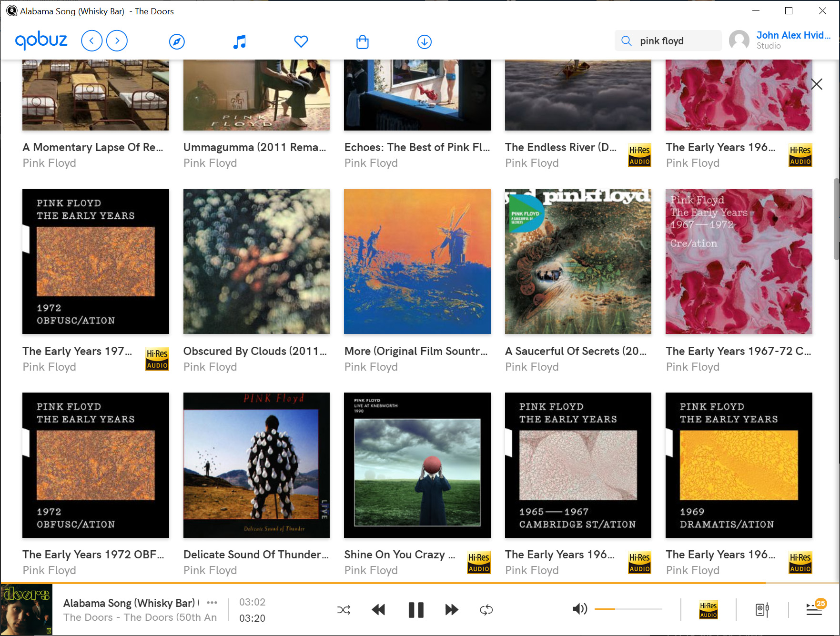Open the audio output device icon

pos(762,610)
